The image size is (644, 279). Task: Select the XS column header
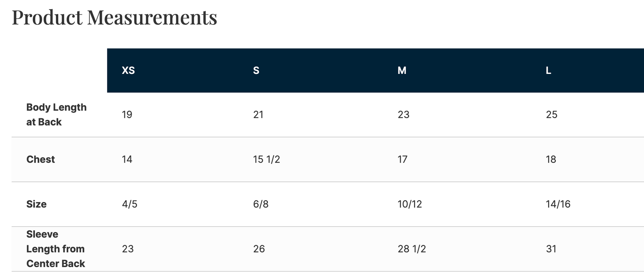128,70
